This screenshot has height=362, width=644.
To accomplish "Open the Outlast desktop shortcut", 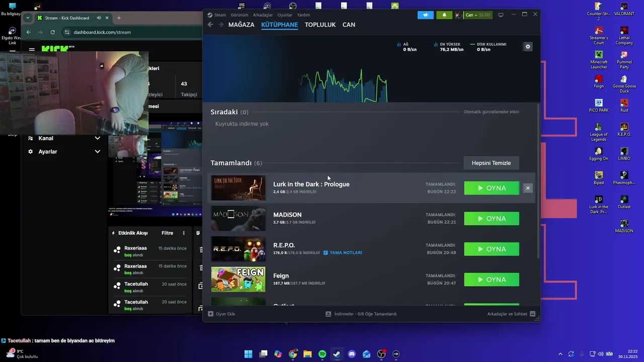I will coord(624,202).
